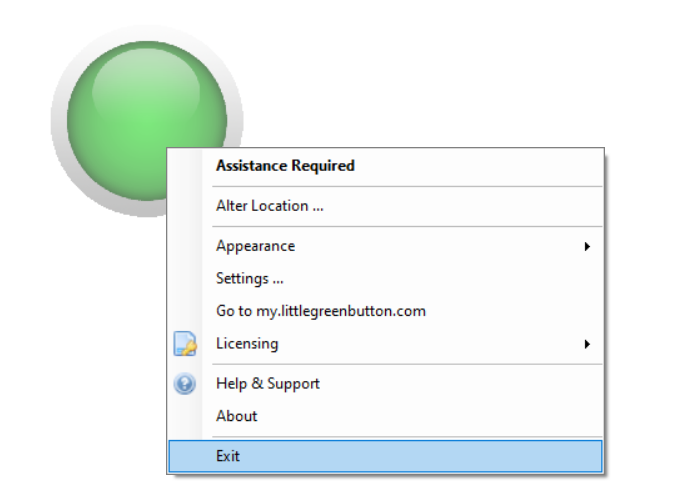Choose Alter Location ... from menu
681x491 pixels.
(x=386, y=206)
